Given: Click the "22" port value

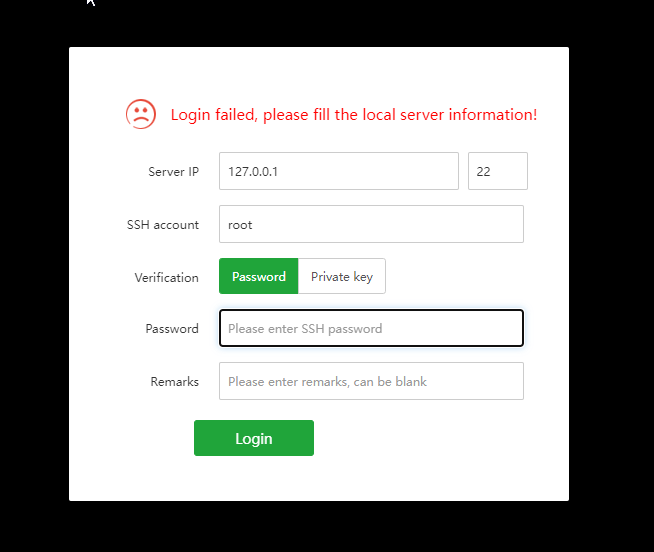Looking at the screenshot, I should (484, 172).
